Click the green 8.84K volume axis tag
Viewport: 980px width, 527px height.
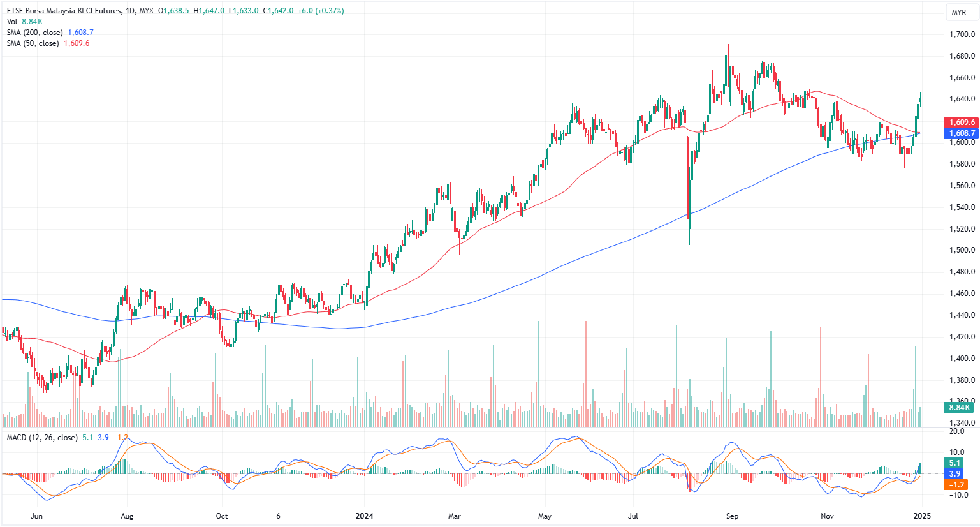959,408
